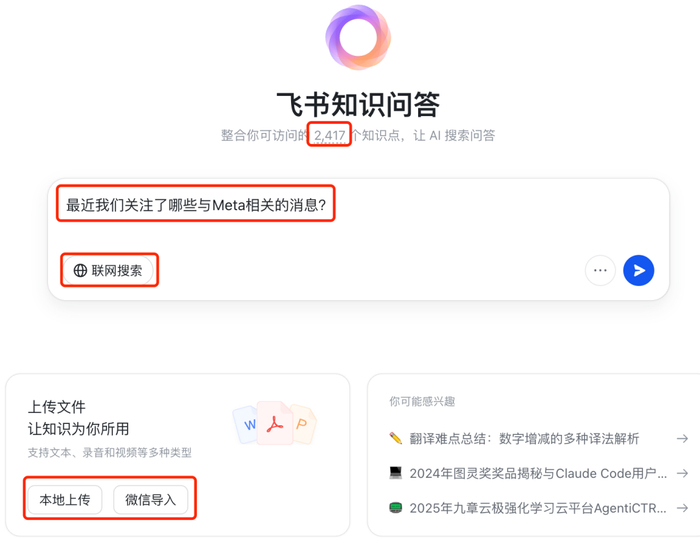The image size is (700, 540).
Task: Click the Word document file icon
Action: point(248,425)
